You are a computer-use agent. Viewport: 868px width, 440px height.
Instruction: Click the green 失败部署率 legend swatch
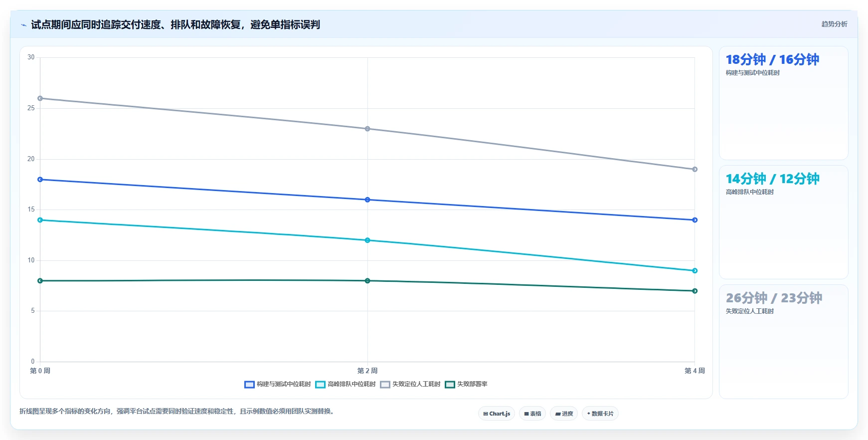point(450,384)
